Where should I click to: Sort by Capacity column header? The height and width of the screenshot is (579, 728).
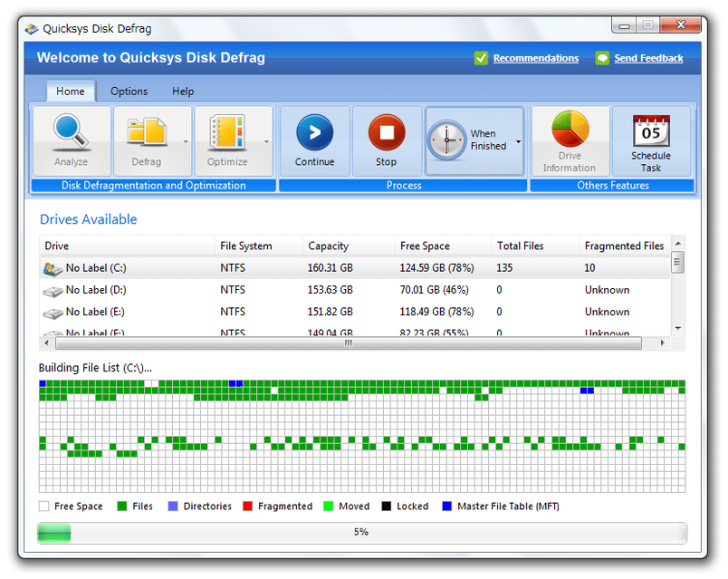[349, 246]
